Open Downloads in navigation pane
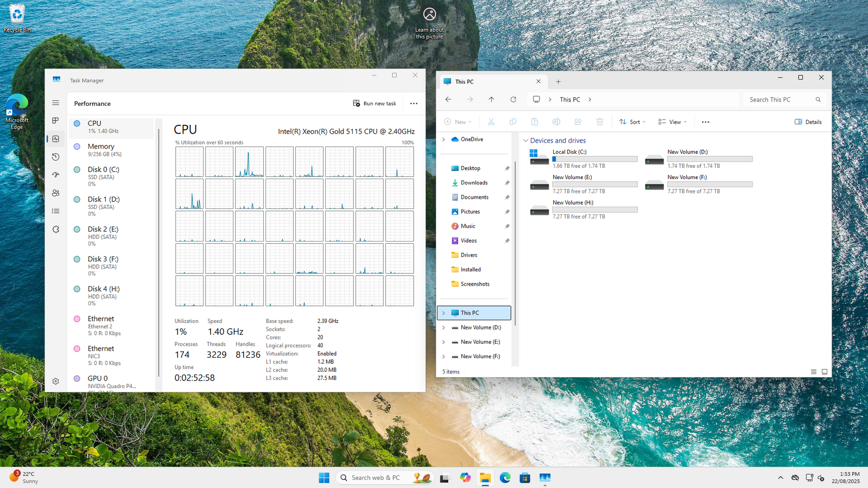Screen dimensions: 868x488 tap(474, 183)
